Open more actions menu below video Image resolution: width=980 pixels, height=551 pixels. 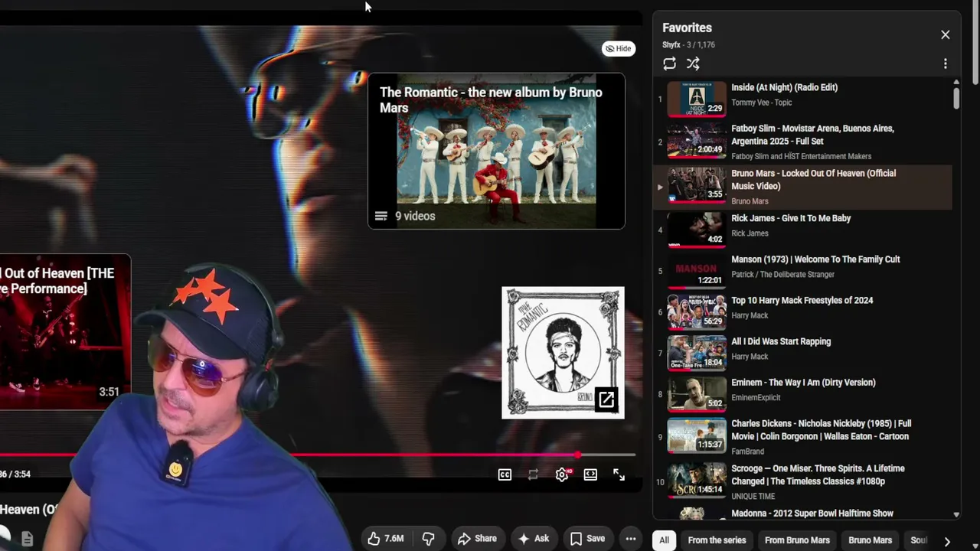click(630, 539)
